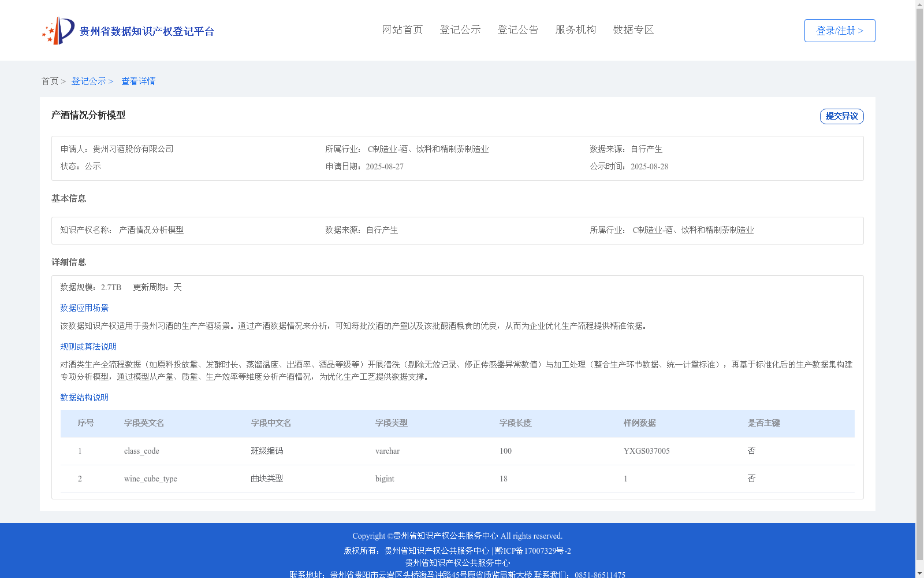
Task: Click the 字段中文名 column header
Action: coord(271,423)
